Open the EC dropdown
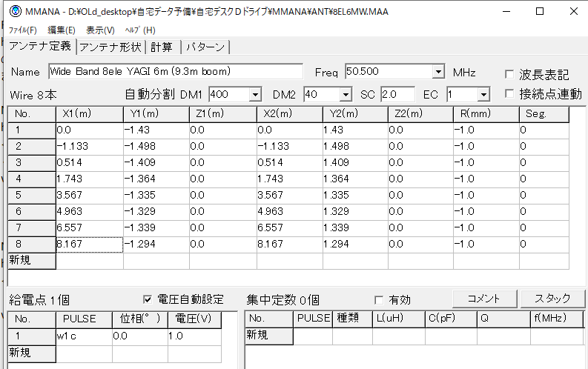Image resolution: width=588 pixels, height=369 pixels. (x=483, y=95)
